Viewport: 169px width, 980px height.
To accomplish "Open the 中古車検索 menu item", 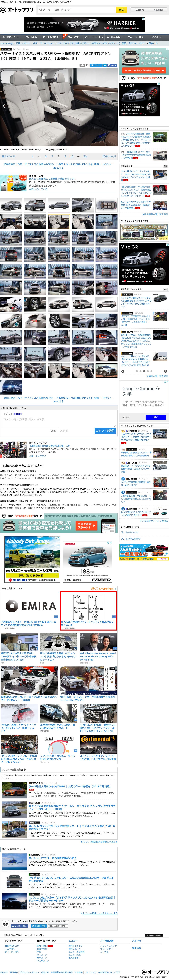I will click(31, 37).
